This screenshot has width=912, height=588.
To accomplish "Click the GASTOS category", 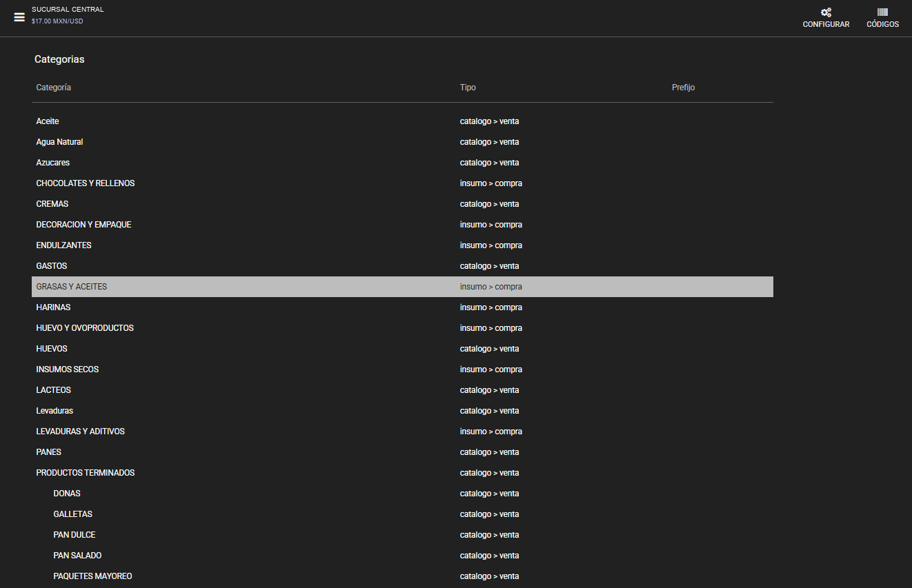I will [x=402, y=266].
